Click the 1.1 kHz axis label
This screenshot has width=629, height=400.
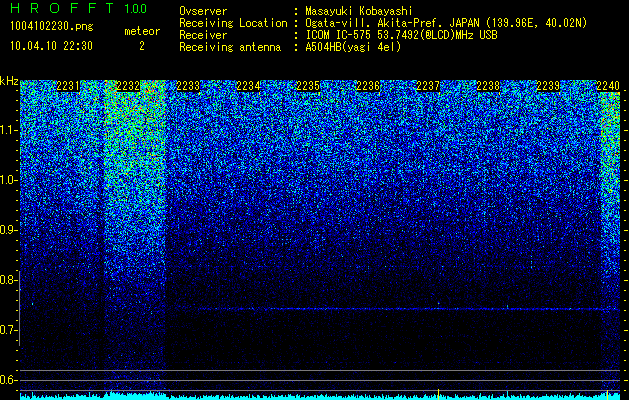point(8,130)
